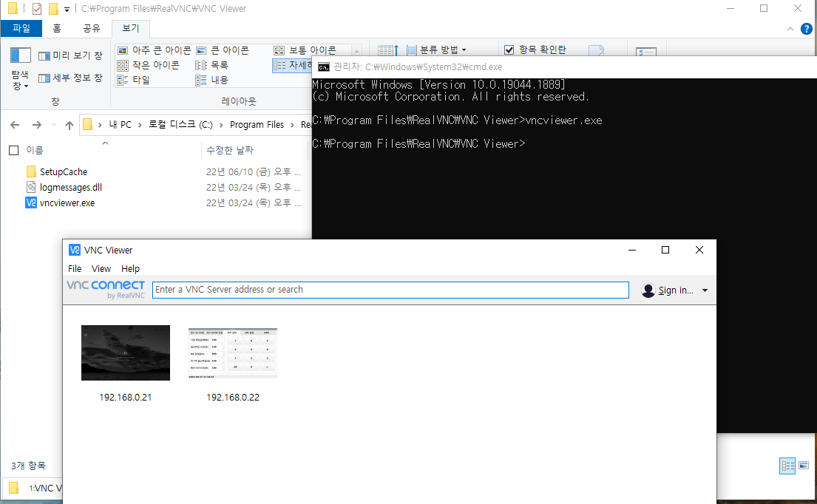Go back in File Explorer
The height and width of the screenshot is (504, 817).
[x=15, y=125]
